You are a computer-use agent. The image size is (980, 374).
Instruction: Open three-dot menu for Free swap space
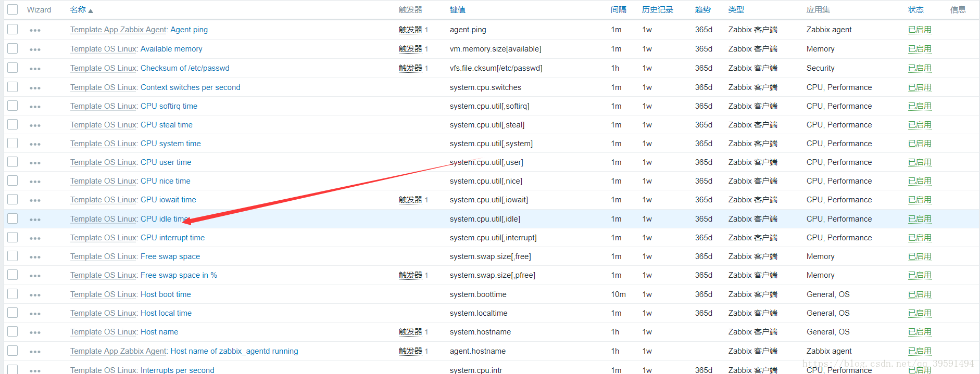coord(35,257)
